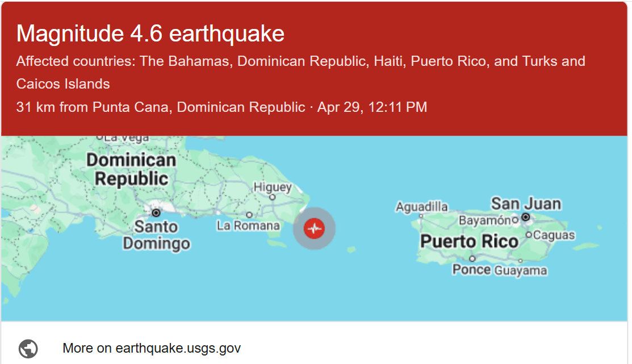Click the San Juan map label

[526, 203]
